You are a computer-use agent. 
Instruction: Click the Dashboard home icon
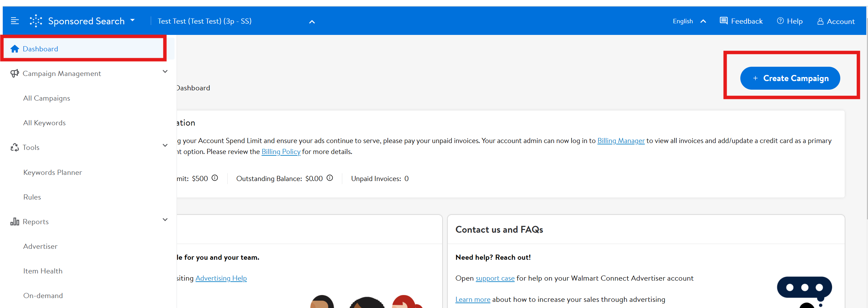tap(15, 49)
